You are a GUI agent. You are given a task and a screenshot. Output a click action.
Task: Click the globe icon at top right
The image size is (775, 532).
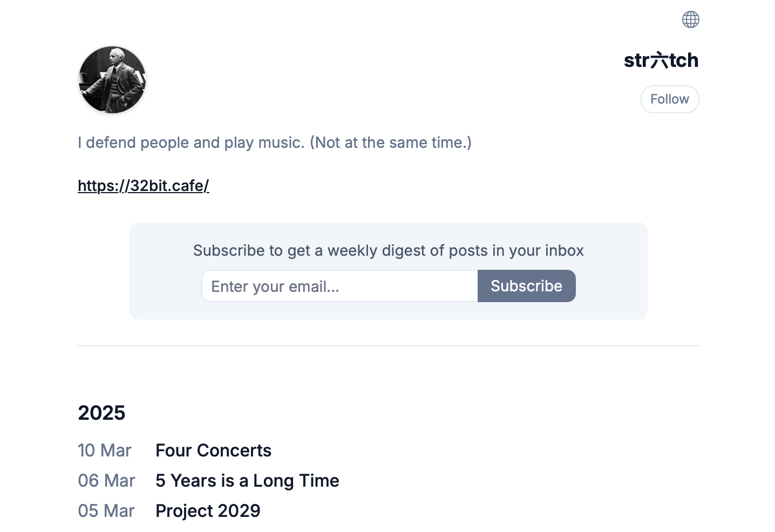coord(690,19)
